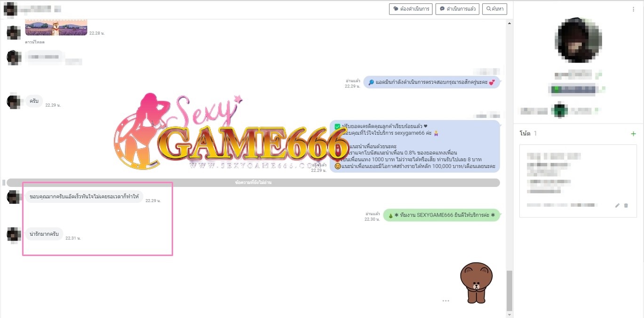Click the 'น่ารักมากครับ' message bubble
The image size is (644, 318).
pyautogui.click(x=44, y=233)
